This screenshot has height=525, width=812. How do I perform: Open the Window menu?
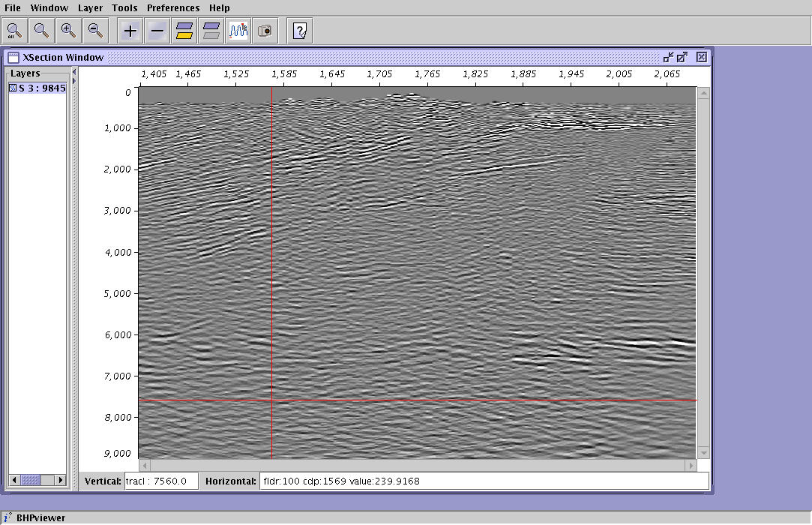(49, 7)
